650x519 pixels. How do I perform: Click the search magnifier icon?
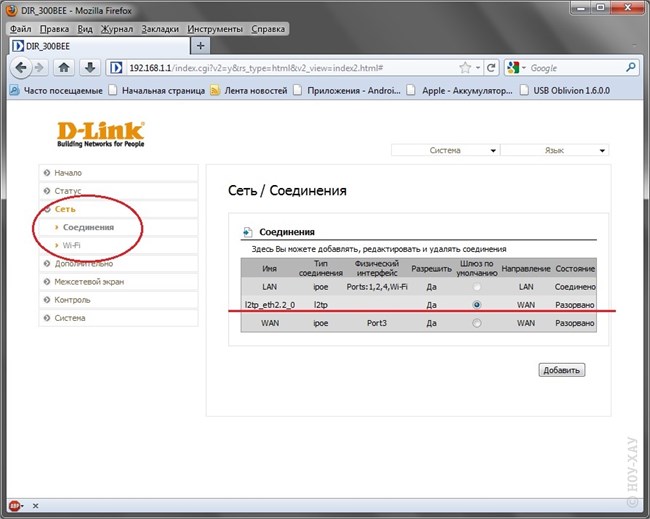pyautogui.click(x=631, y=68)
